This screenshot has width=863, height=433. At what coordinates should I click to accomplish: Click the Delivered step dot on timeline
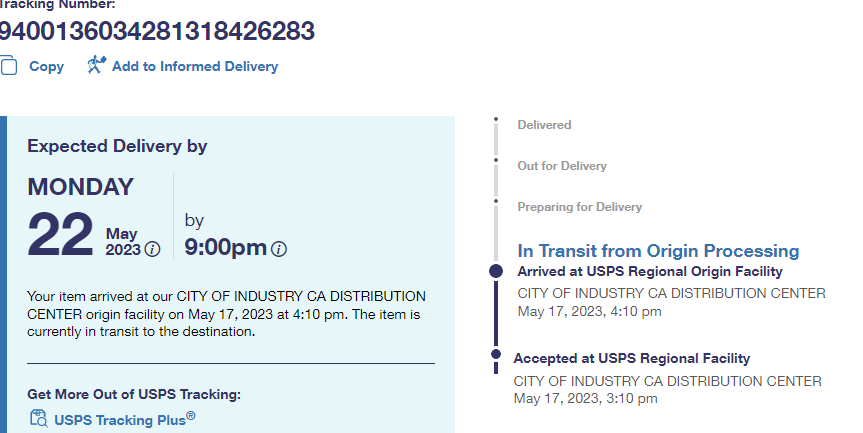pos(496,120)
